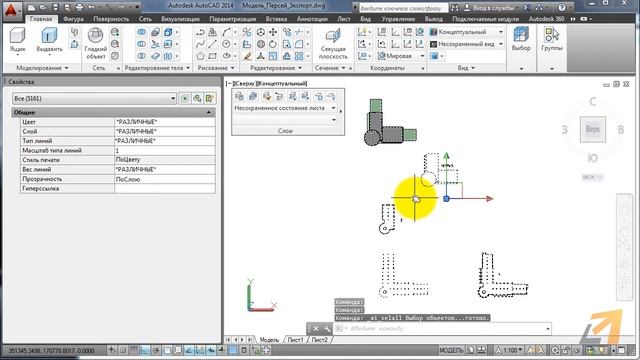
Task: Click the Цвет property value *РАЗЛИЧНЫЕ*
Action: (x=164, y=122)
